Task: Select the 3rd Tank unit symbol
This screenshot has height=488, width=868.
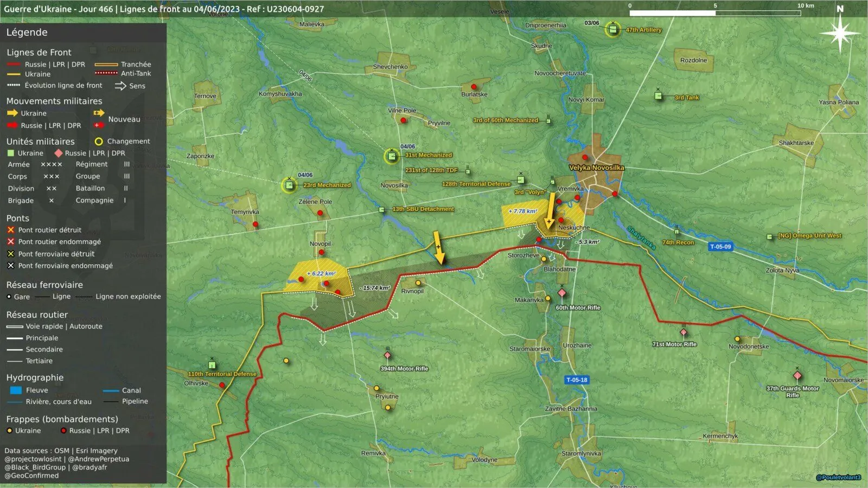Action: (658, 96)
